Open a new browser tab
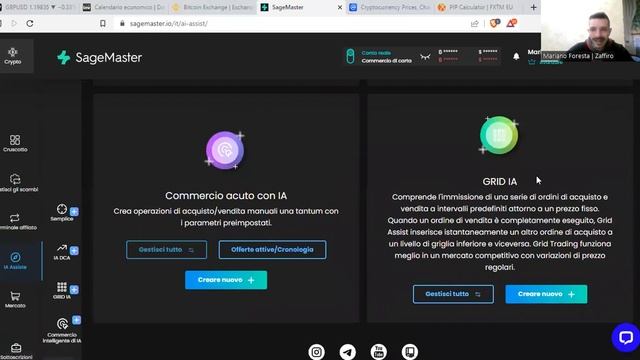The height and width of the screenshot is (360, 640). [533, 7]
